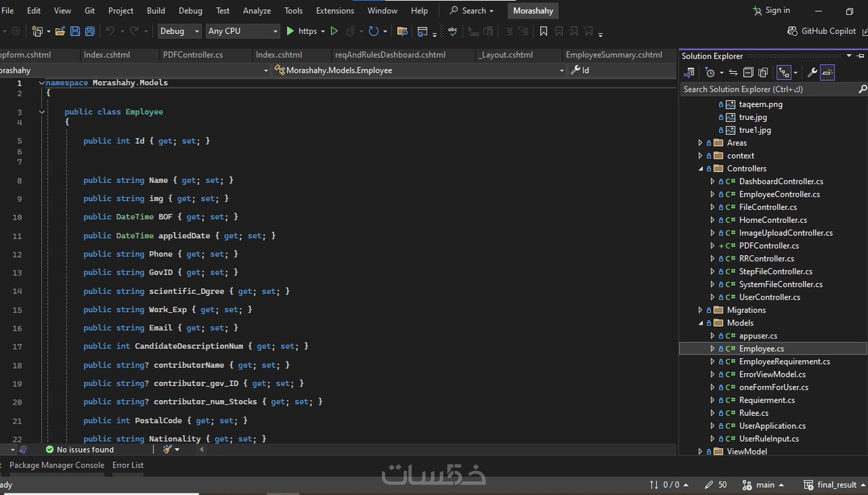Open Properties wrench icon in Solution Explorer
The width and height of the screenshot is (868, 495).
pyautogui.click(x=812, y=72)
